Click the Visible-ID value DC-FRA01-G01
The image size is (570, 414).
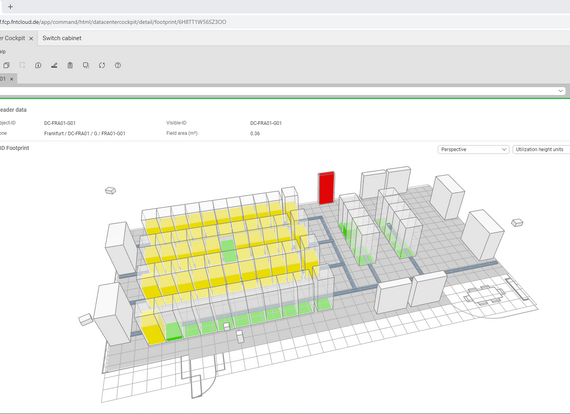pos(266,123)
